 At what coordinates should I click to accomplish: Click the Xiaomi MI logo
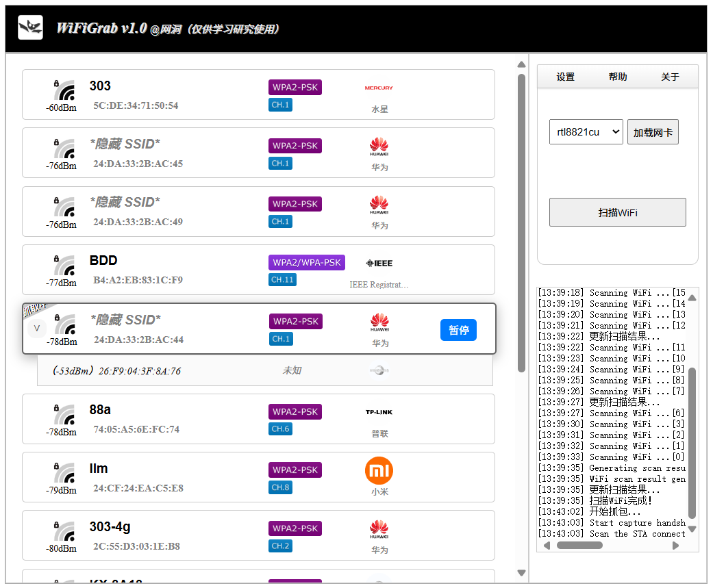point(379,470)
